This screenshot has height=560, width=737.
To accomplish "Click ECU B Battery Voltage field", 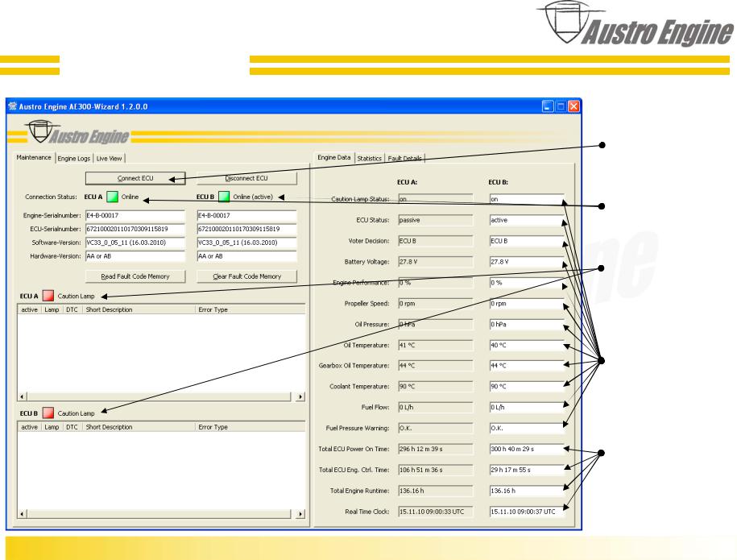I will pyautogui.click(x=527, y=262).
